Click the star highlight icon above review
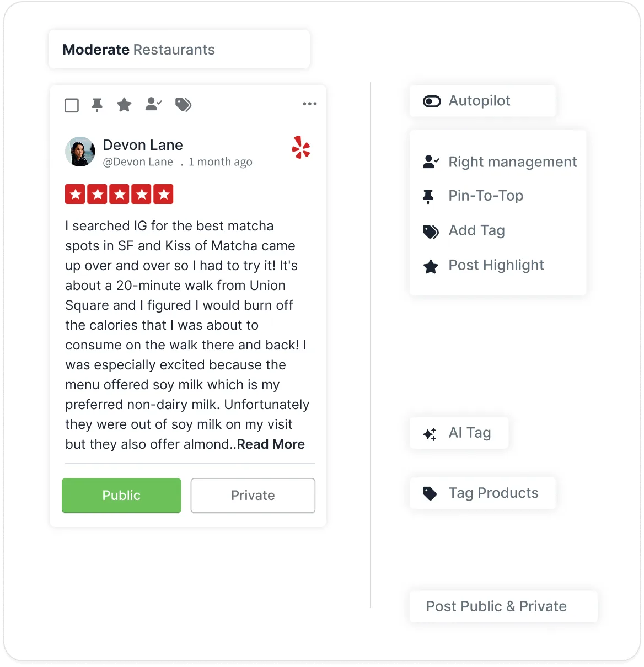644x667 pixels. click(124, 104)
